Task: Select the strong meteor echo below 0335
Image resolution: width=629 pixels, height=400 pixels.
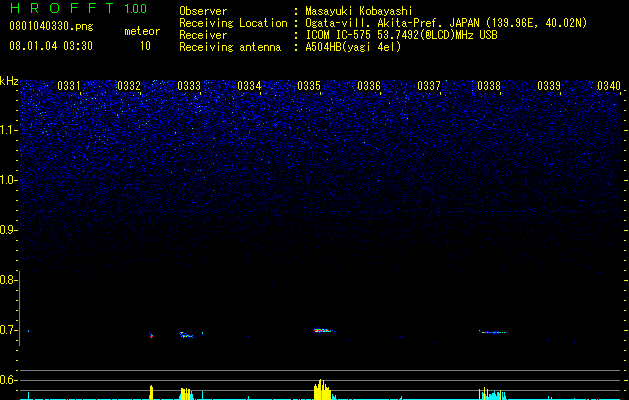Action: tap(324, 331)
